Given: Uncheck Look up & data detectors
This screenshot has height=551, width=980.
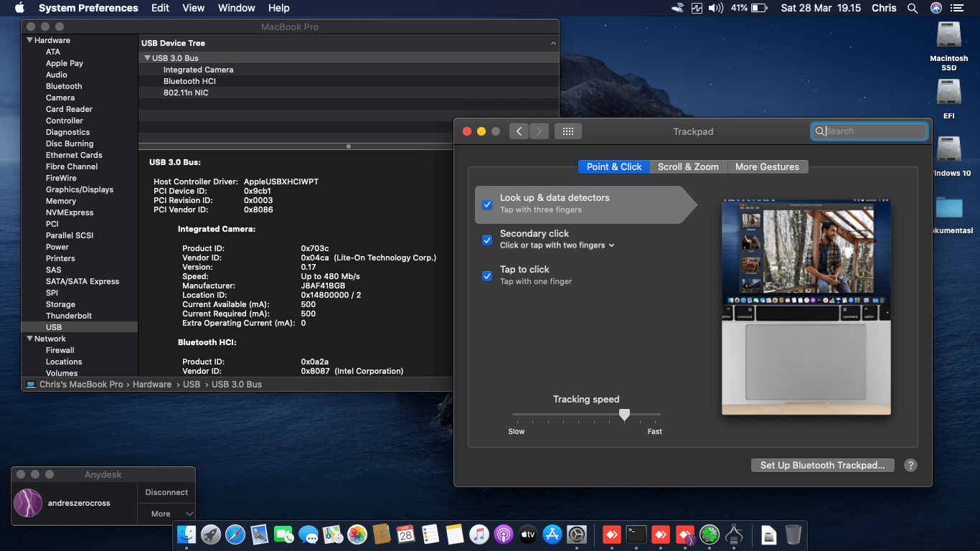Looking at the screenshot, I should [x=487, y=204].
